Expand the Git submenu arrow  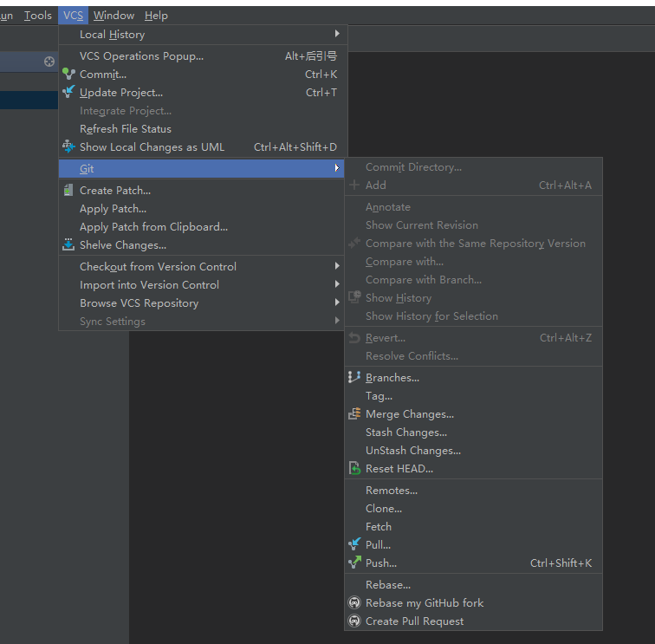tap(337, 168)
